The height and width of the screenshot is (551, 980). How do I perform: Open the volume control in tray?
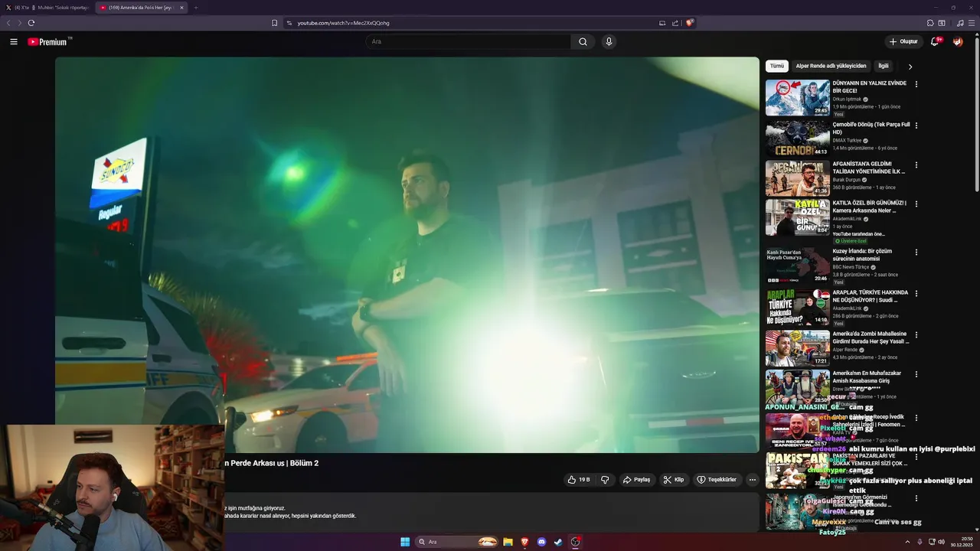tap(941, 542)
